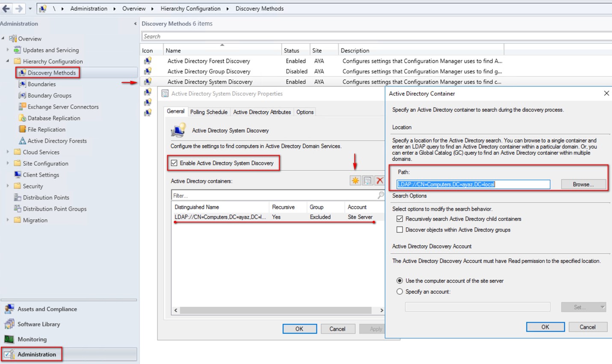Select the LDAP://CN=Computers container row
The width and height of the screenshot is (612, 364).
point(278,217)
